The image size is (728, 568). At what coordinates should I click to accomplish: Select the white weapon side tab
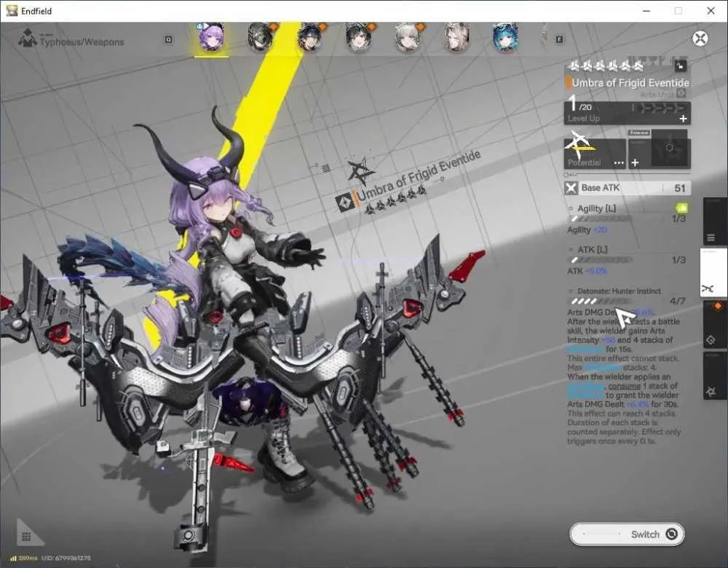click(x=713, y=272)
